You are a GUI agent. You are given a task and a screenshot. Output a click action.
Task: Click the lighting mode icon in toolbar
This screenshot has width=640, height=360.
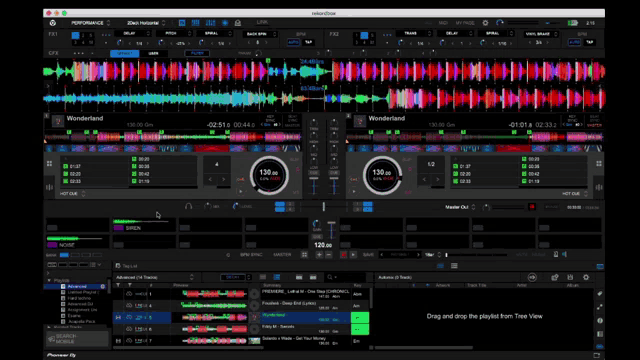click(238, 23)
